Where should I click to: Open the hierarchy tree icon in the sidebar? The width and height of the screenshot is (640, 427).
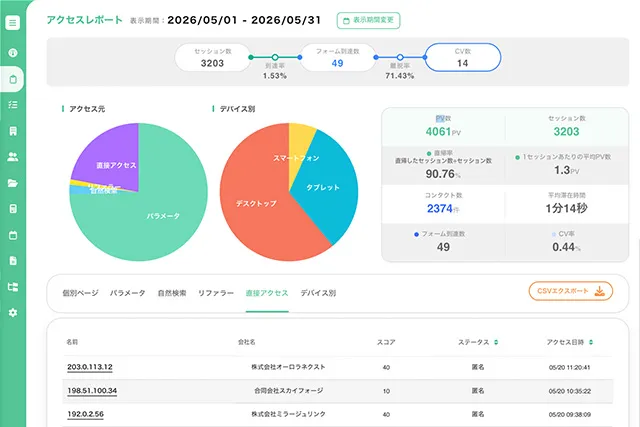pos(13,287)
